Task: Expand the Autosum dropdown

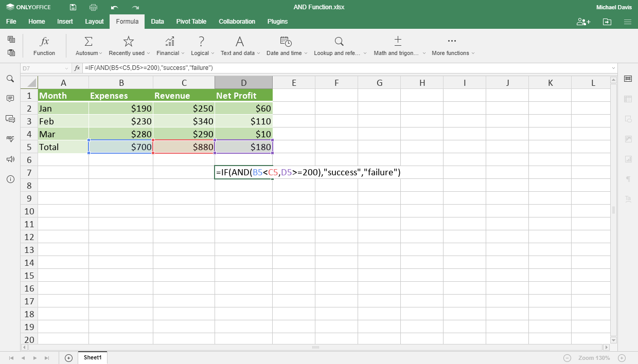Action: [100, 53]
